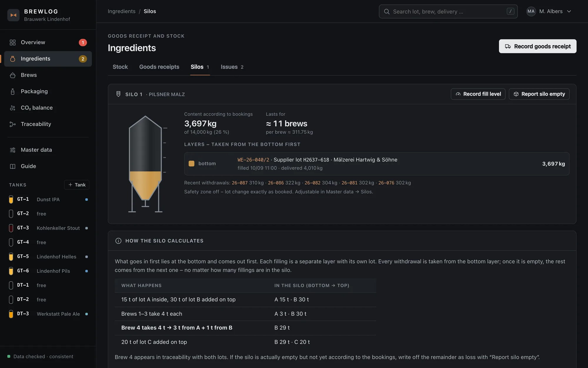Open the Issues tab
The width and height of the screenshot is (588, 368).
coord(232,67)
